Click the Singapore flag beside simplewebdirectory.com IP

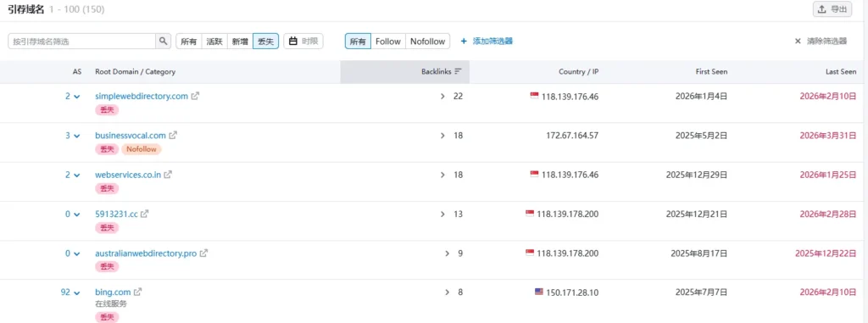click(x=535, y=96)
